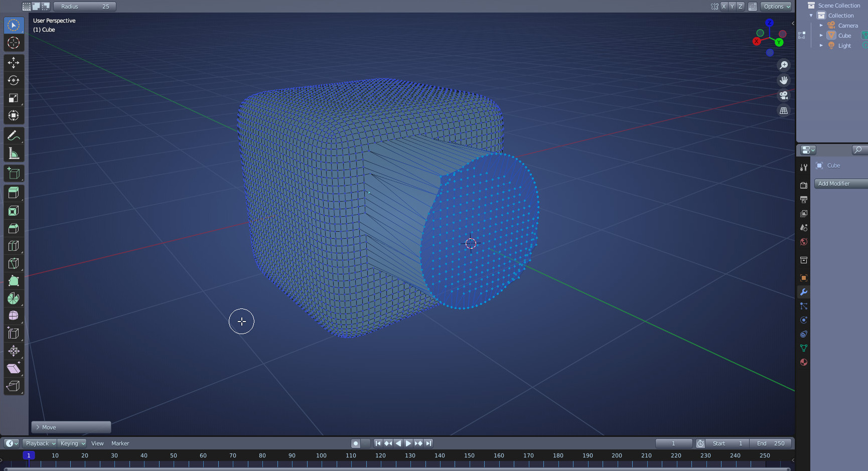868x471 pixels.
Task: Select the Shear tool
Action: (14, 368)
